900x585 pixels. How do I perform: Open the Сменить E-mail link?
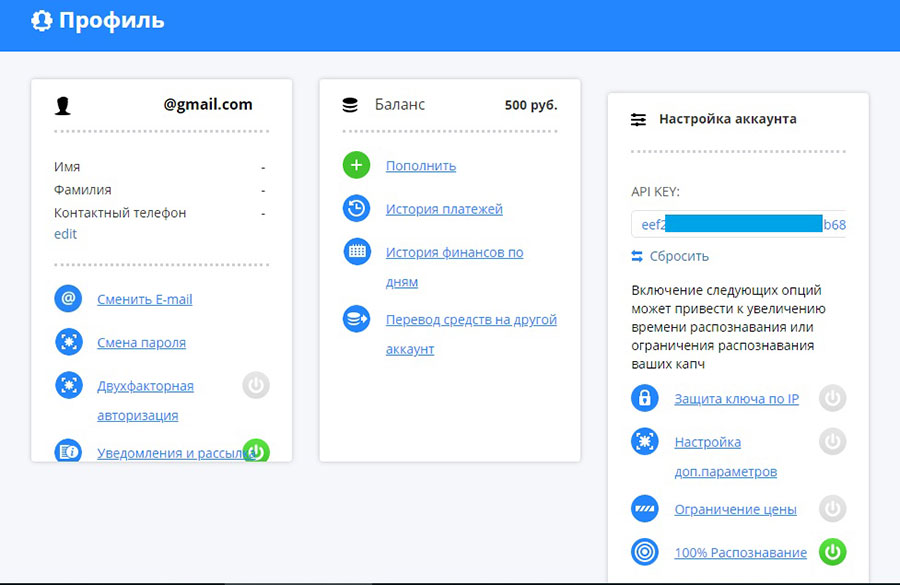coord(145,299)
